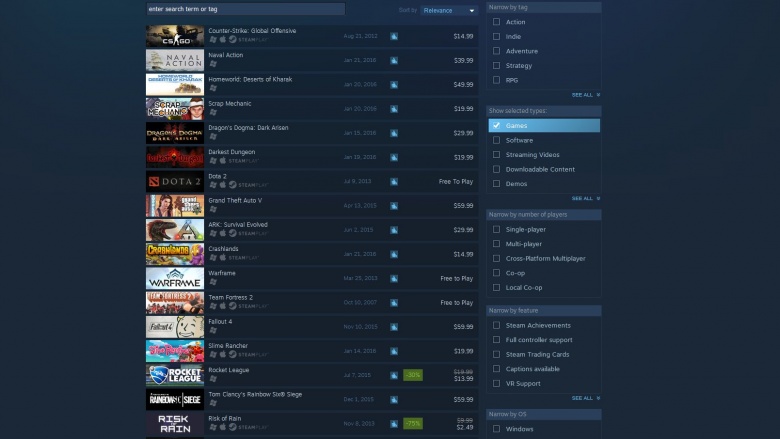780x439 pixels.
Task: Uncheck the Games type filter
Action: [x=496, y=125]
